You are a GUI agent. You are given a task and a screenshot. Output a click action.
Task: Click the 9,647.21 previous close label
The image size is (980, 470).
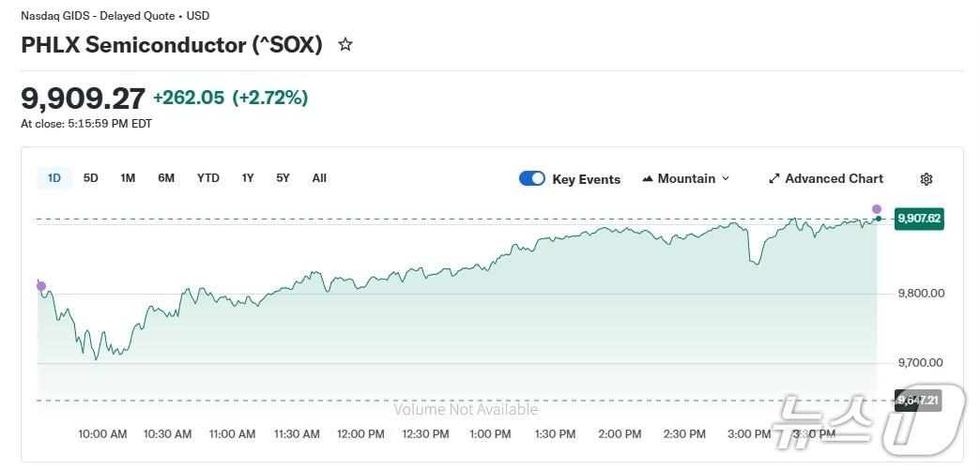(x=918, y=400)
